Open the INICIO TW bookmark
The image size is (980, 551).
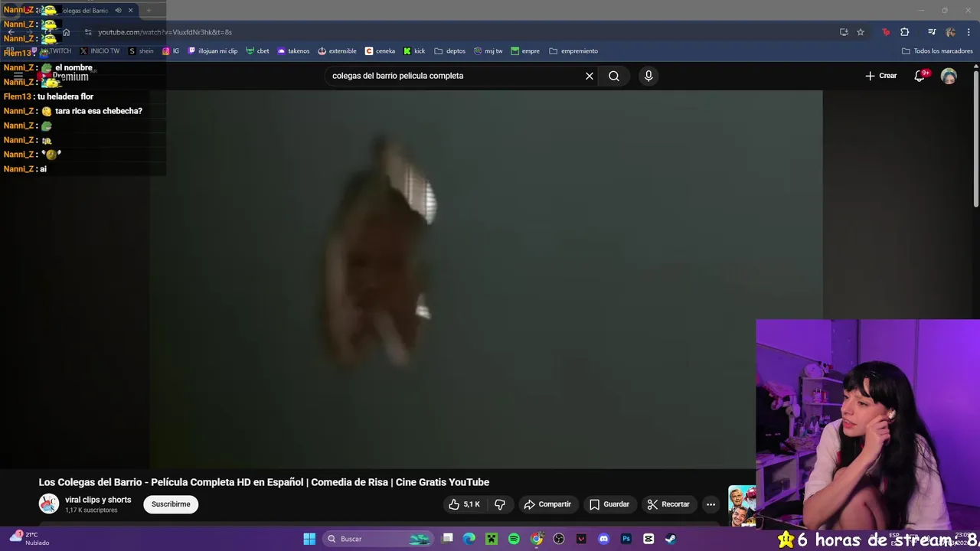pyautogui.click(x=100, y=51)
